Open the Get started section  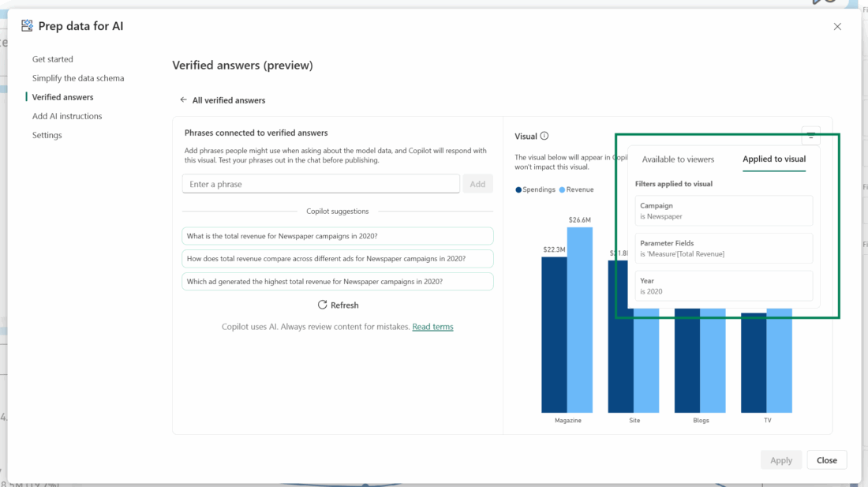53,59
